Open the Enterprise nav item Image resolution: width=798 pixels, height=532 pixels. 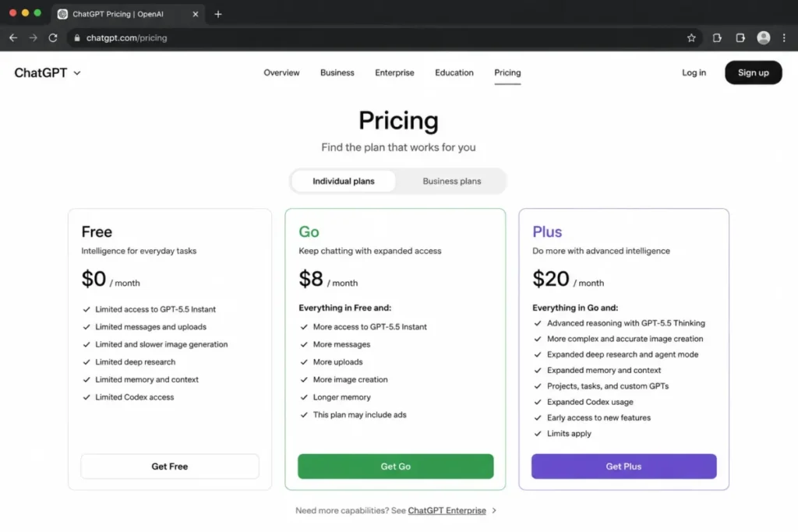[x=394, y=72]
